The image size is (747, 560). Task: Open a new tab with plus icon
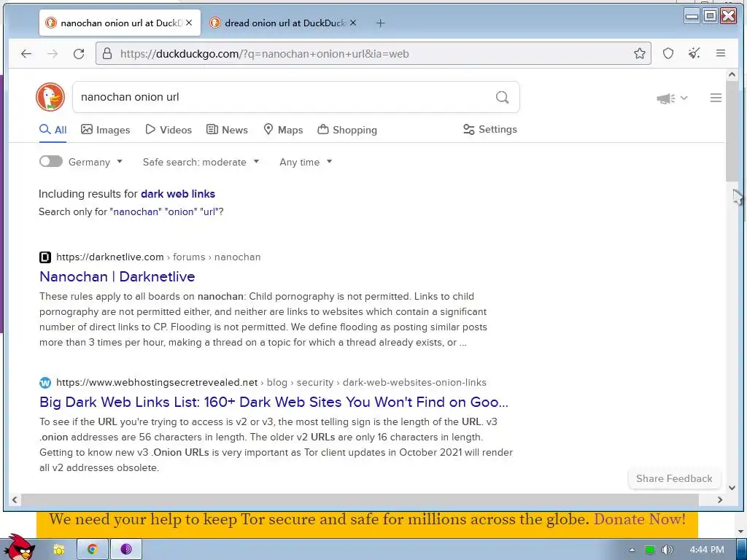(x=380, y=23)
